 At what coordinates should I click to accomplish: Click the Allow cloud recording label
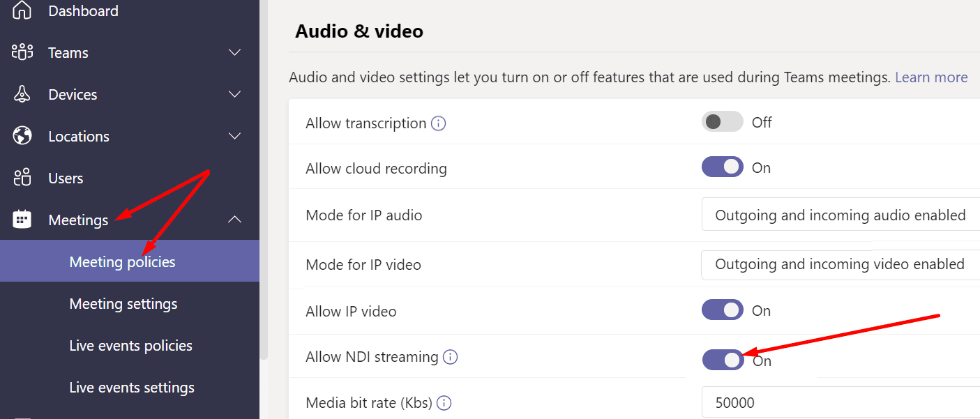[376, 168]
